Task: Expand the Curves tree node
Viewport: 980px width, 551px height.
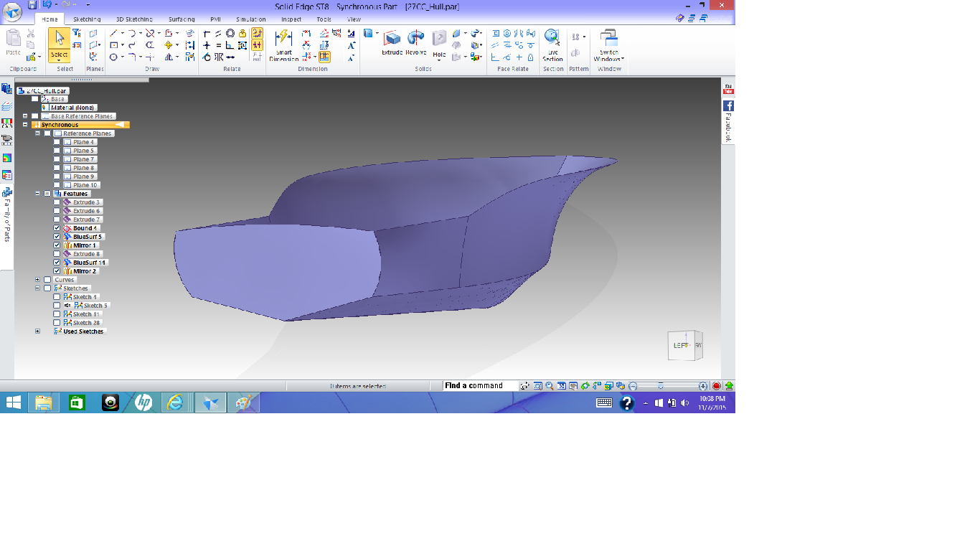Action: (37, 280)
